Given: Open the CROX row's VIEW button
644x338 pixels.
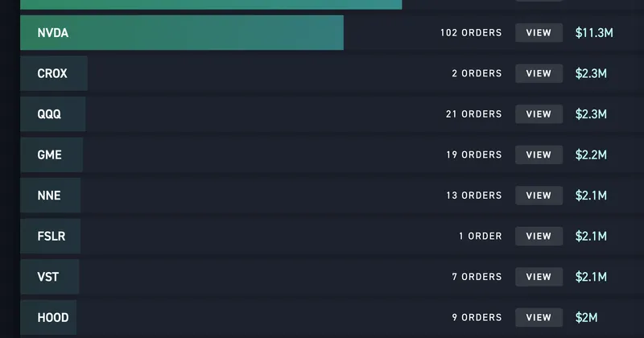Looking at the screenshot, I should [539, 73].
